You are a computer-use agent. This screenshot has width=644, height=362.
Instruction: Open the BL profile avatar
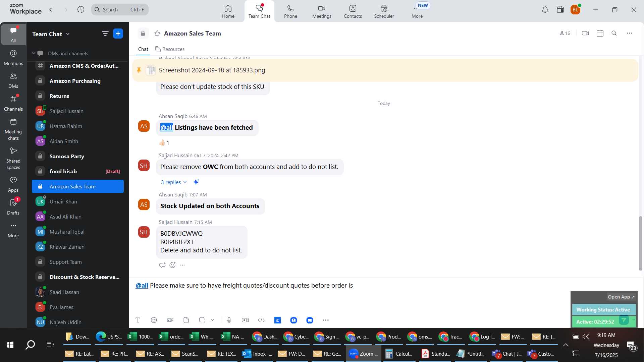tap(575, 10)
